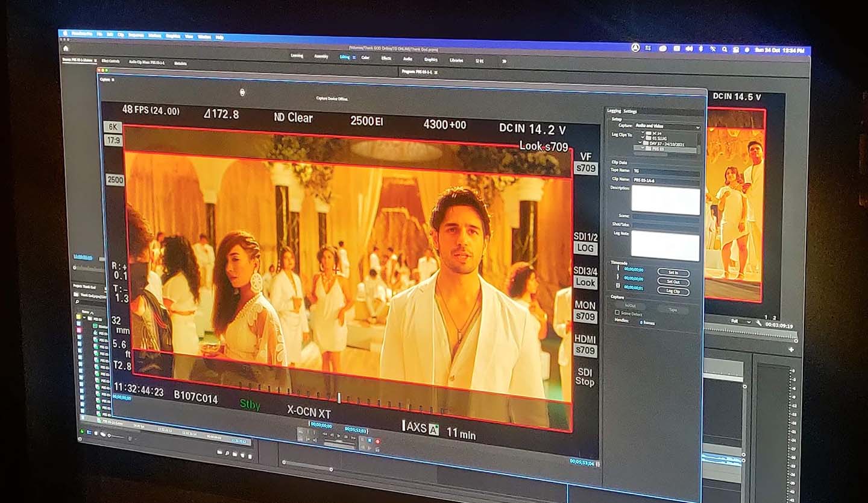Image resolution: width=868 pixels, height=503 pixels.
Task: Switch to the Audio workspace
Action: coord(407,59)
